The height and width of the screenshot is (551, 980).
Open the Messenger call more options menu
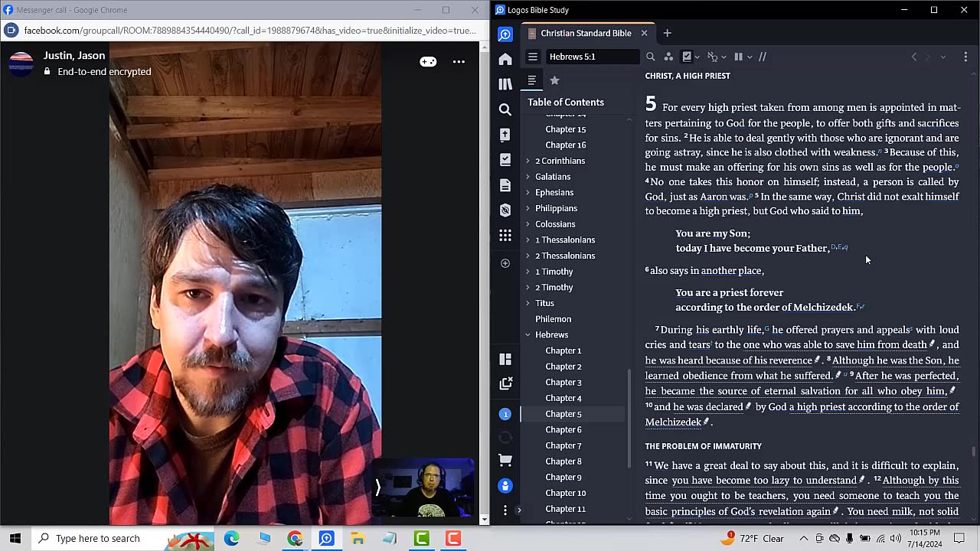[459, 62]
